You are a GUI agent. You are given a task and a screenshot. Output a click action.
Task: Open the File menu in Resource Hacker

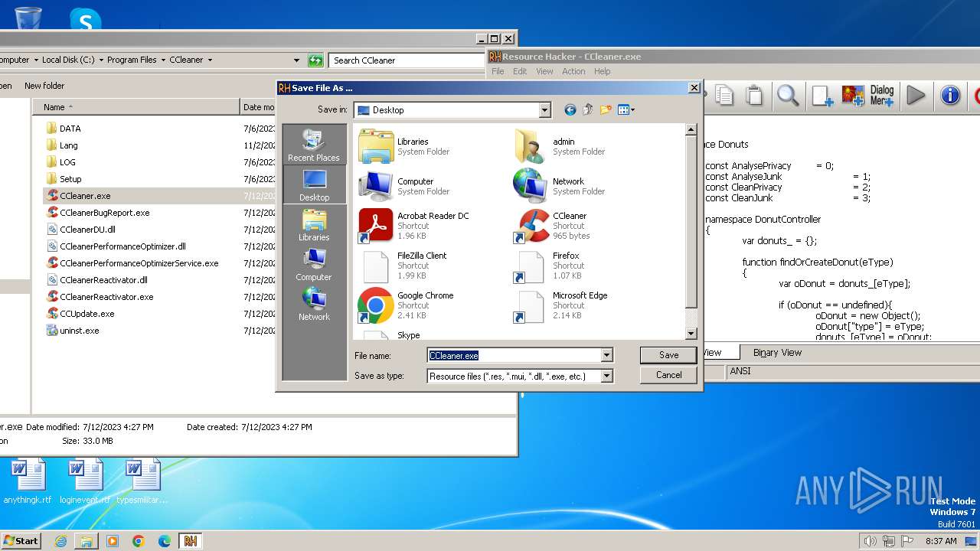(x=498, y=71)
